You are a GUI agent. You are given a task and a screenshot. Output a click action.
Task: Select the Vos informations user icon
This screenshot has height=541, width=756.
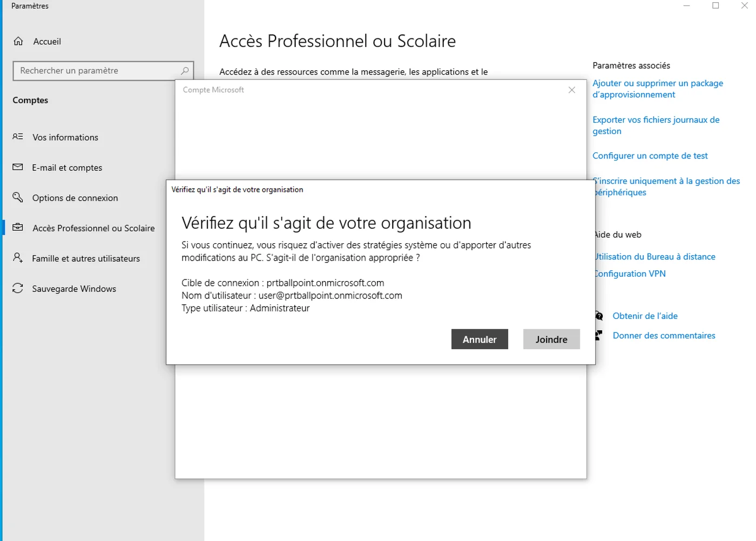pos(18,137)
